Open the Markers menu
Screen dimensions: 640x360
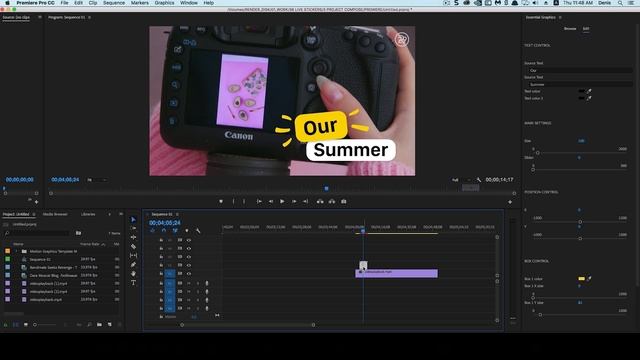[140, 3]
